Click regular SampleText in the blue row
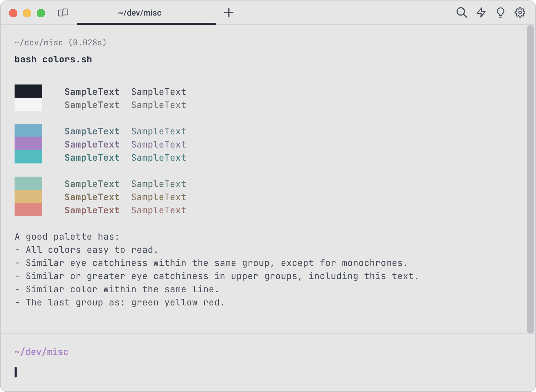536x392 pixels. click(x=159, y=131)
